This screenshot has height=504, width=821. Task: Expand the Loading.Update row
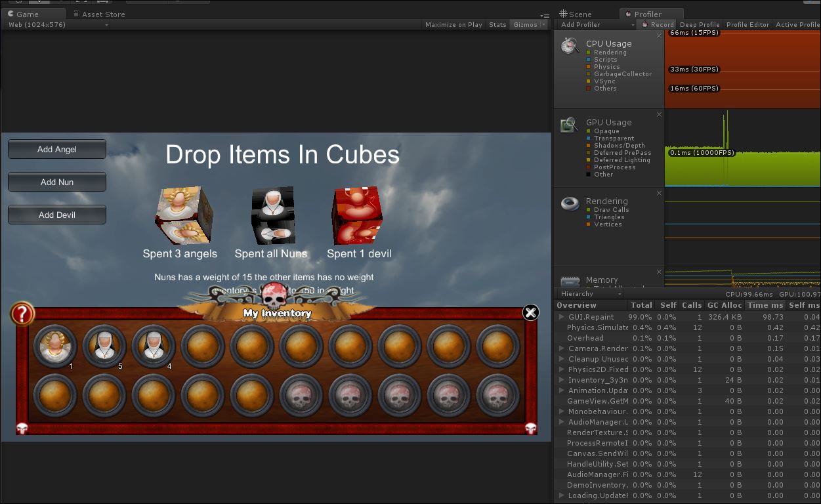point(561,495)
